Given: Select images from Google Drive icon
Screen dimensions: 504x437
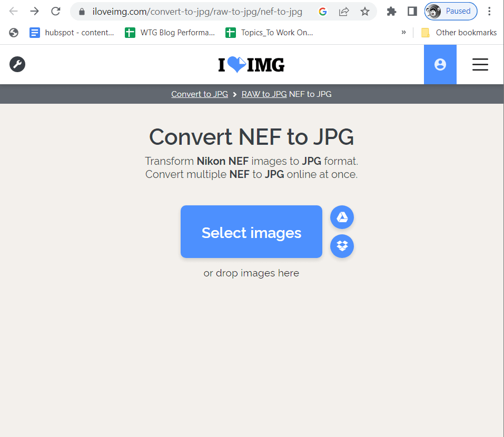Looking at the screenshot, I should click(342, 217).
